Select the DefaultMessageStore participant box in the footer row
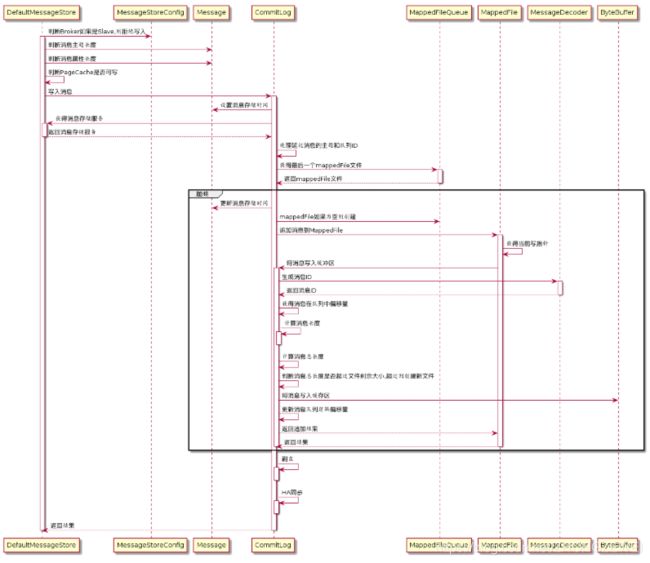The width and height of the screenshot is (650, 563). pos(41,545)
